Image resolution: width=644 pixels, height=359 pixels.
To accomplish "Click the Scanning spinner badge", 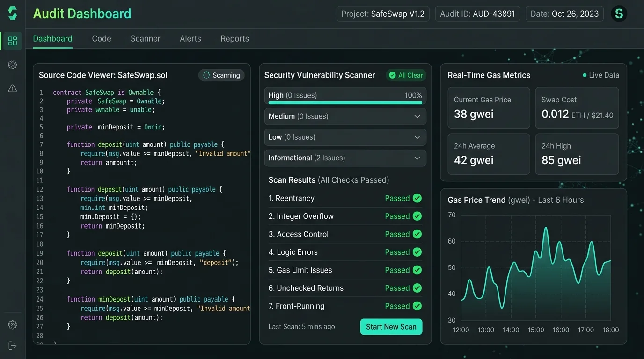I will point(221,75).
